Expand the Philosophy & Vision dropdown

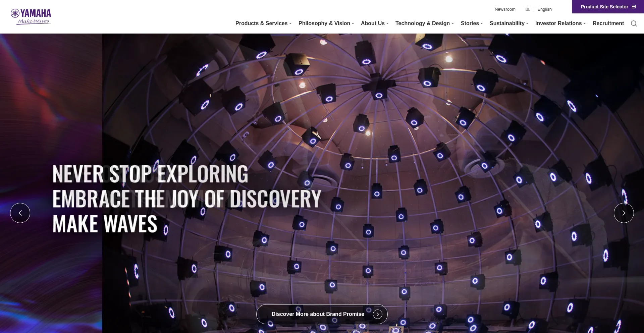click(326, 23)
